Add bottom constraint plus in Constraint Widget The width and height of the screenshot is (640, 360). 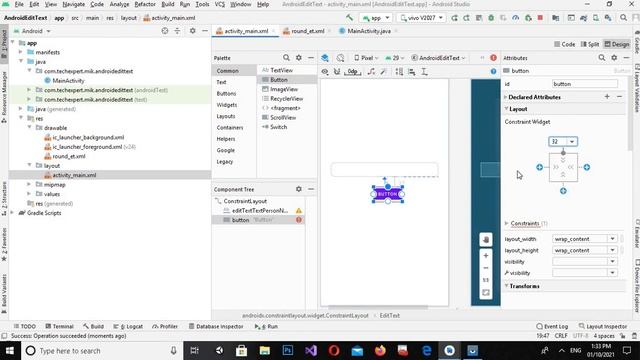(x=563, y=191)
